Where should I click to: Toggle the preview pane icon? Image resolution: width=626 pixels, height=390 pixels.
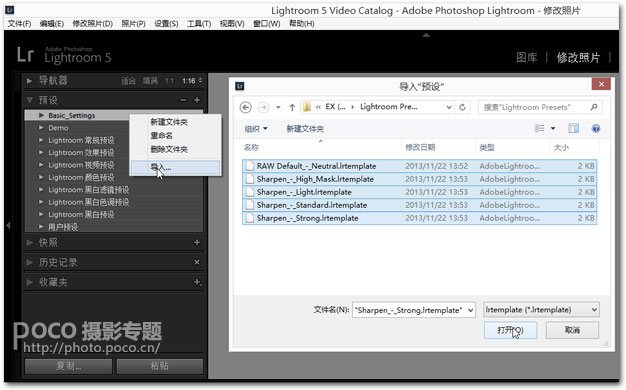coord(574,128)
